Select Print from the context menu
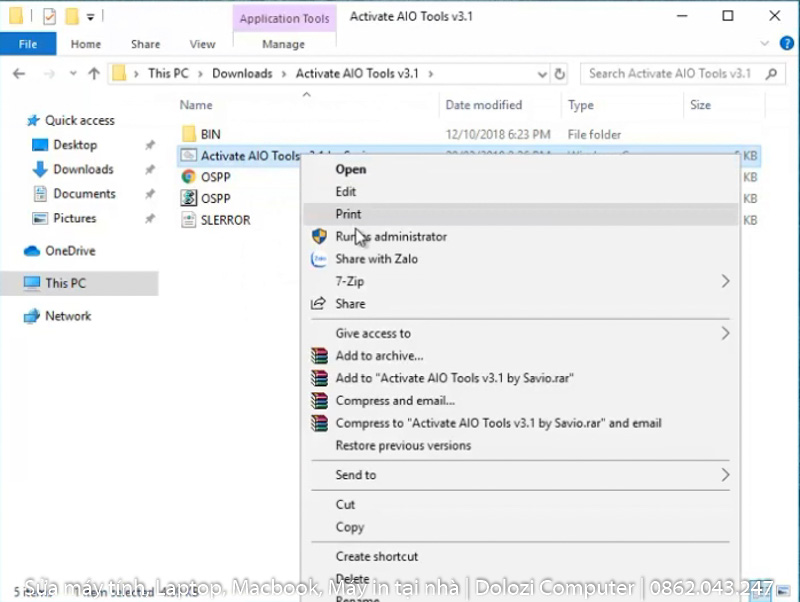 pyautogui.click(x=348, y=214)
